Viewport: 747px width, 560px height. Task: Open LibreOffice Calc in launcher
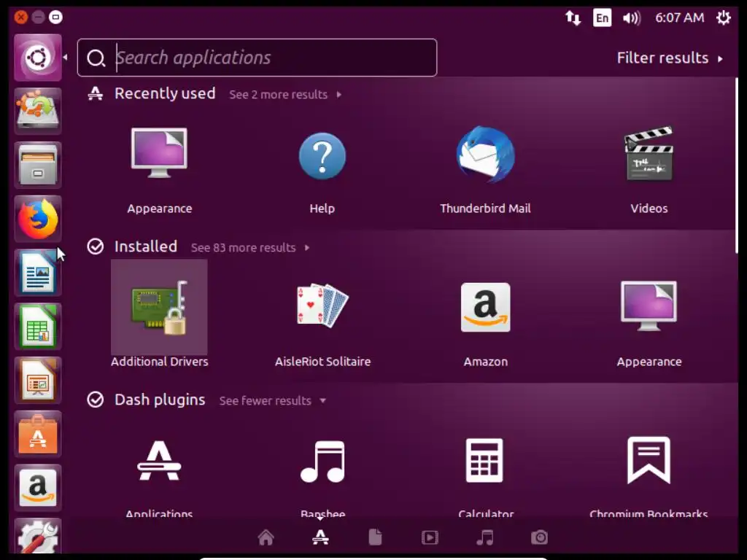(38, 327)
